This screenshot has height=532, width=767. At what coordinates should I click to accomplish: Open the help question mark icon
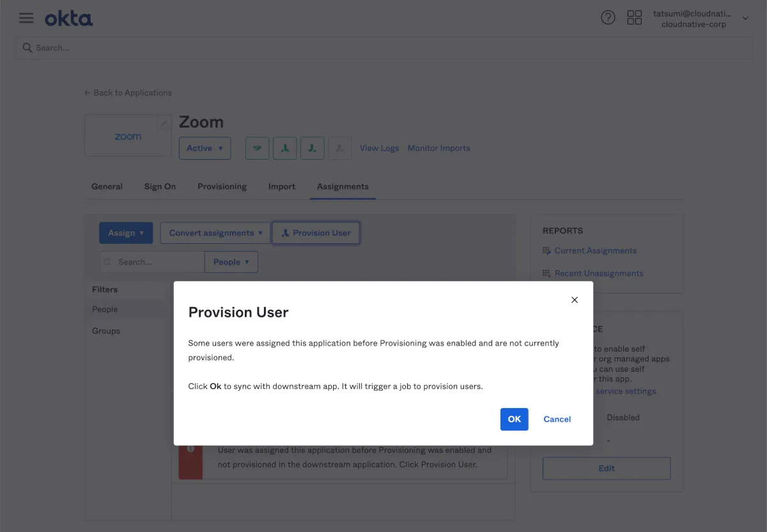[608, 18]
